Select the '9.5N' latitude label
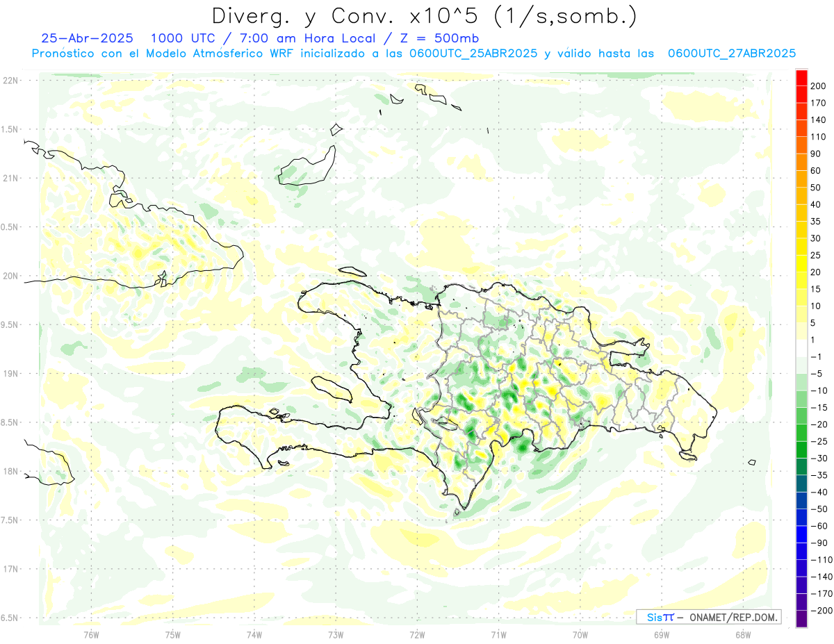This screenshot has height=644, width=834. pyautogui.click(x=9, y=325)
